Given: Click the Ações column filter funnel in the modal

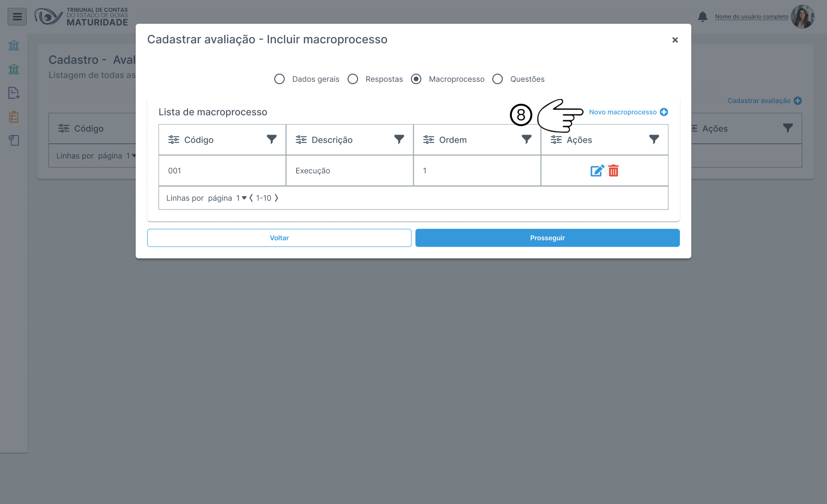Looking at the screenshot, I should (654, 139).
